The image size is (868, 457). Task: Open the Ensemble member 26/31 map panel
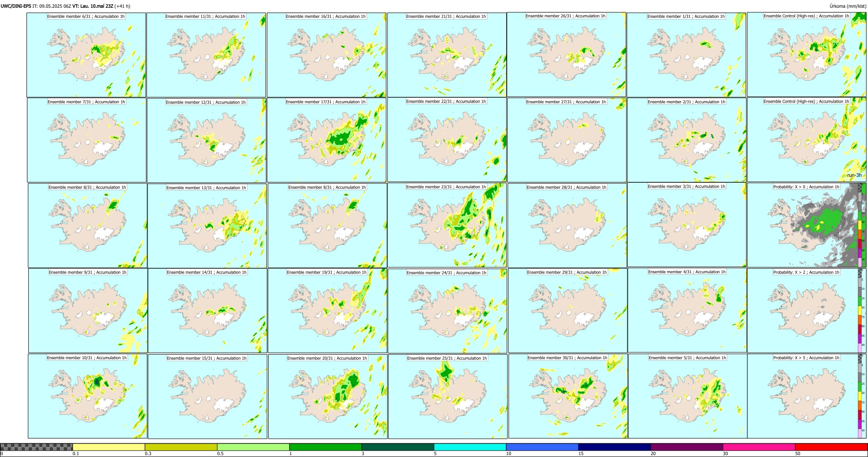click(566, 54)
